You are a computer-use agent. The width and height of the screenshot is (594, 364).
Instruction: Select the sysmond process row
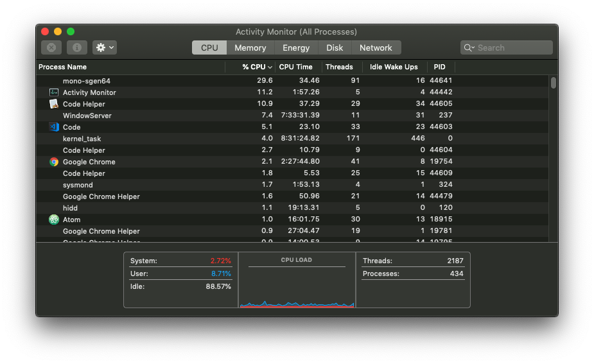click(x=292, y=184)
